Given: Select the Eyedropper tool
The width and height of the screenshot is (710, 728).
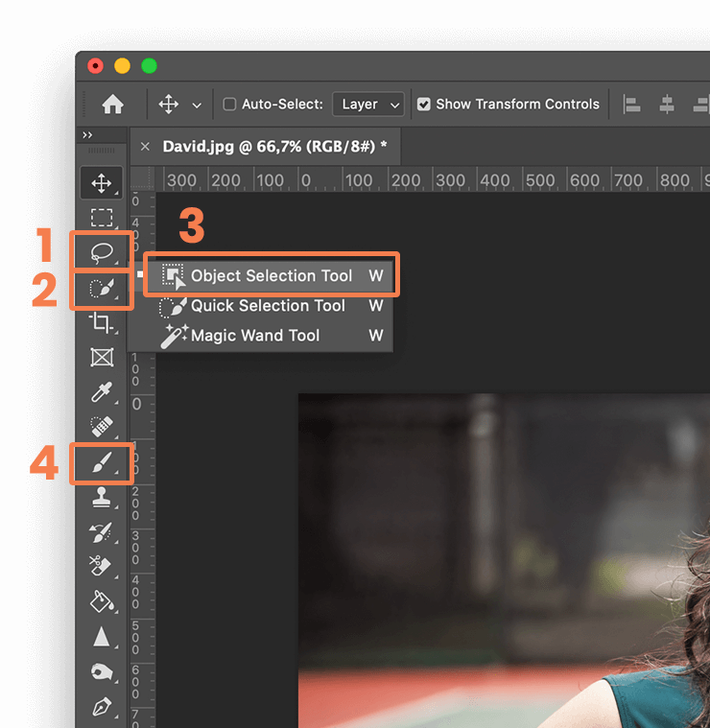Looking at the screenshot, I should pyautogui.click(x=102, y=392).
